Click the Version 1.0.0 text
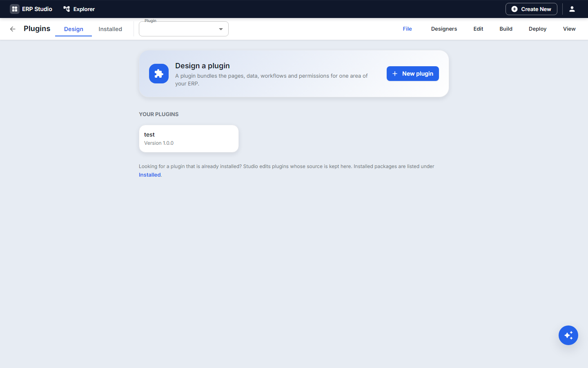This screenshot has height=368, width=588. [x=159, y=143]
